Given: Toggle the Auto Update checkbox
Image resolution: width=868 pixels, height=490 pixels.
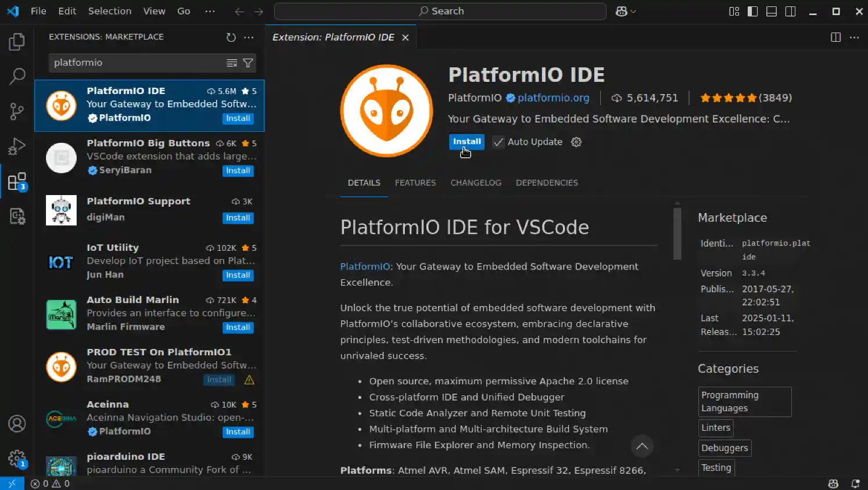Looking at the screenshot, I should tap(498, 142).
